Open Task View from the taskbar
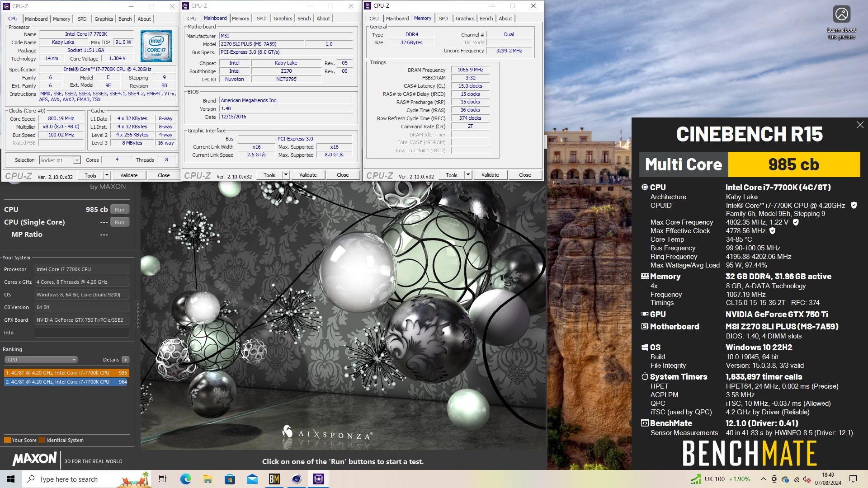 pos(163,479)
